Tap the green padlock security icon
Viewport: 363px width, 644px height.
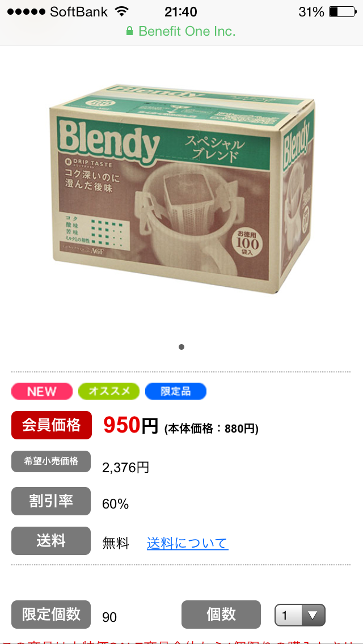pos(129,31)
